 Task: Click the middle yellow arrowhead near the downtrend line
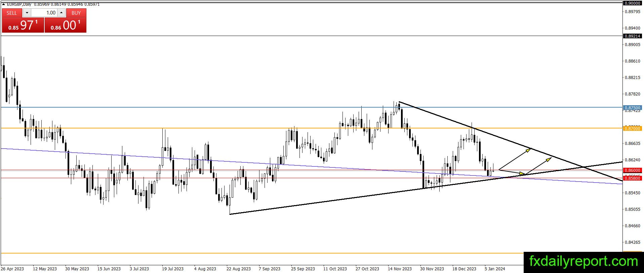[x=549, y=159]
